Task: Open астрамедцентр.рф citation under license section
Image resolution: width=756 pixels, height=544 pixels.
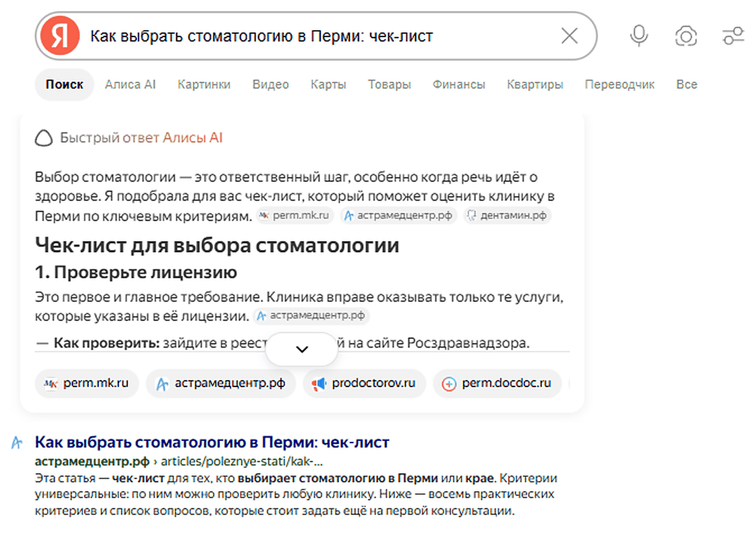Action: [311, 316]
